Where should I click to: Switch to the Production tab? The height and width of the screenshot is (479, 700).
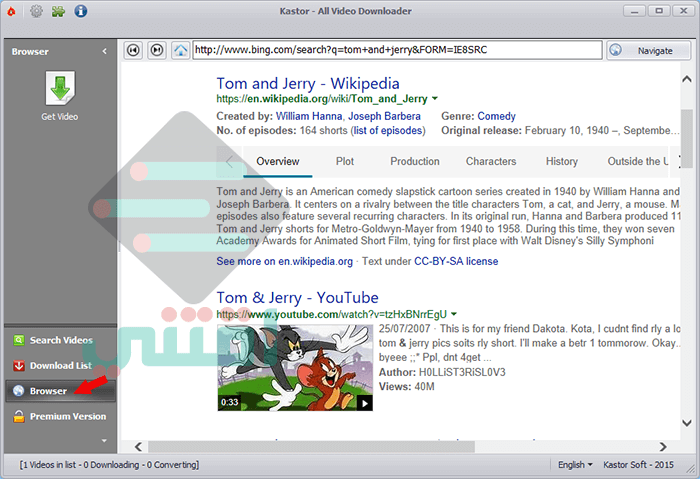tap(415, 161)
